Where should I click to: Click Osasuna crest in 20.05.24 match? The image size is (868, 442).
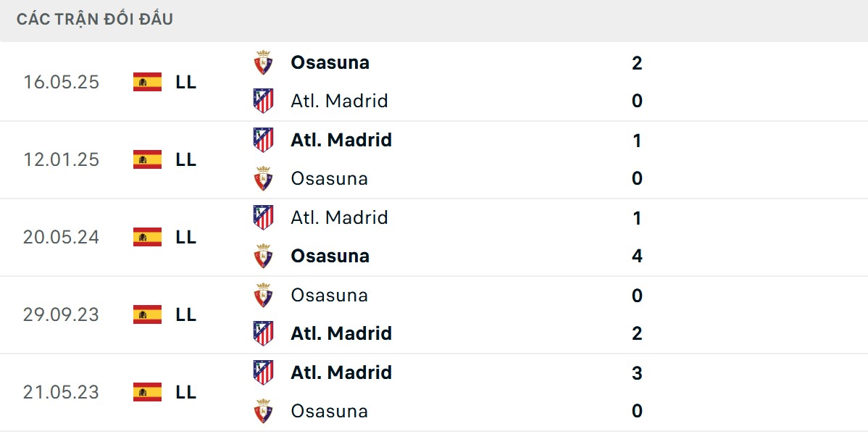[263, 256]
